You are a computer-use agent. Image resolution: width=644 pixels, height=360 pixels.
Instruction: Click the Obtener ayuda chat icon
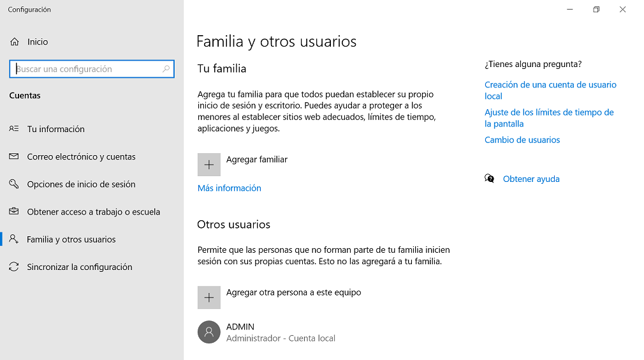(489, 178)
